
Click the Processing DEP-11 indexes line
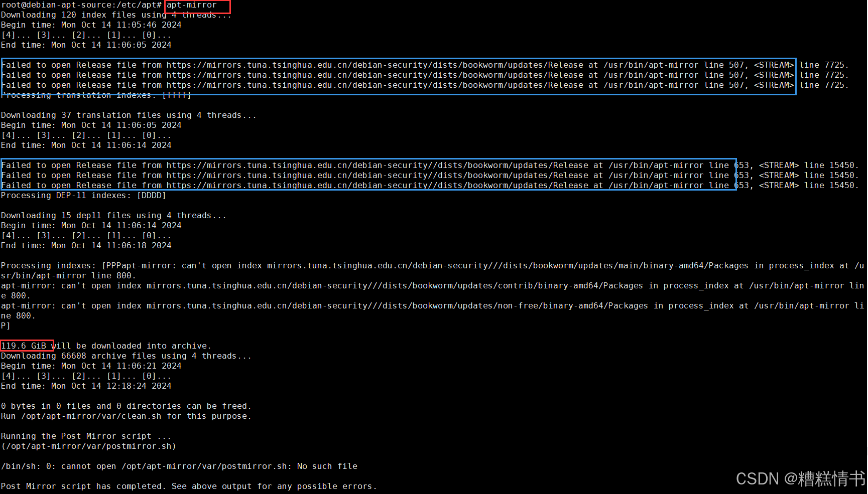coord(83,195)
